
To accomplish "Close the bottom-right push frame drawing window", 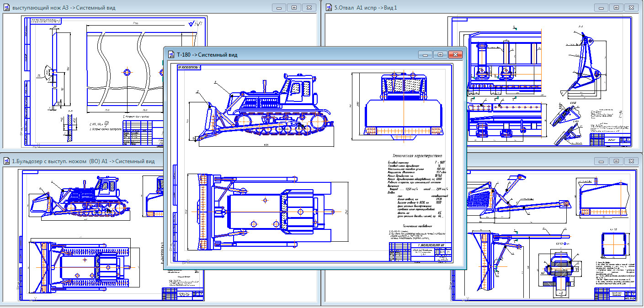I will (x=631, y=161).
